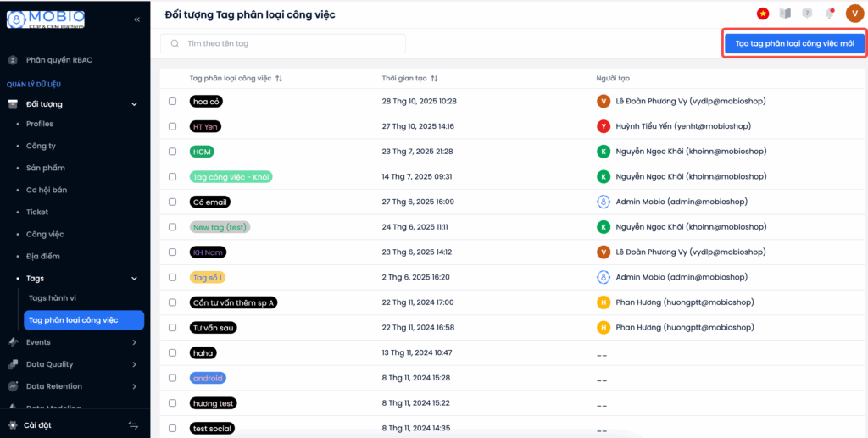Open the user avatar V menu
The image size is (868, 438).
854,14
